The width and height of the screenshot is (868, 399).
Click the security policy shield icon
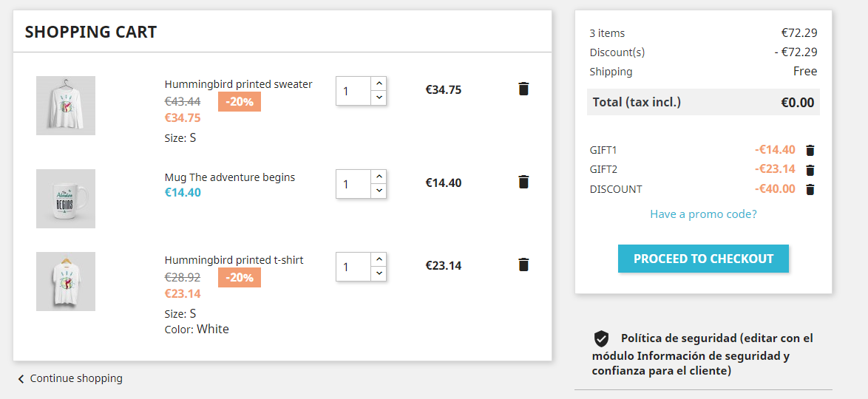click(x=602, y=338)
